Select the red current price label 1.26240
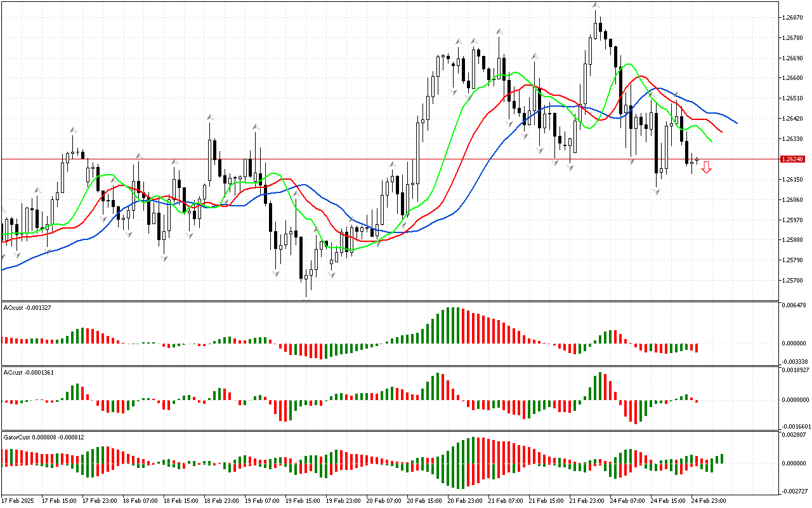This screenshot has width=812, height=508. [x=794, y=159]
